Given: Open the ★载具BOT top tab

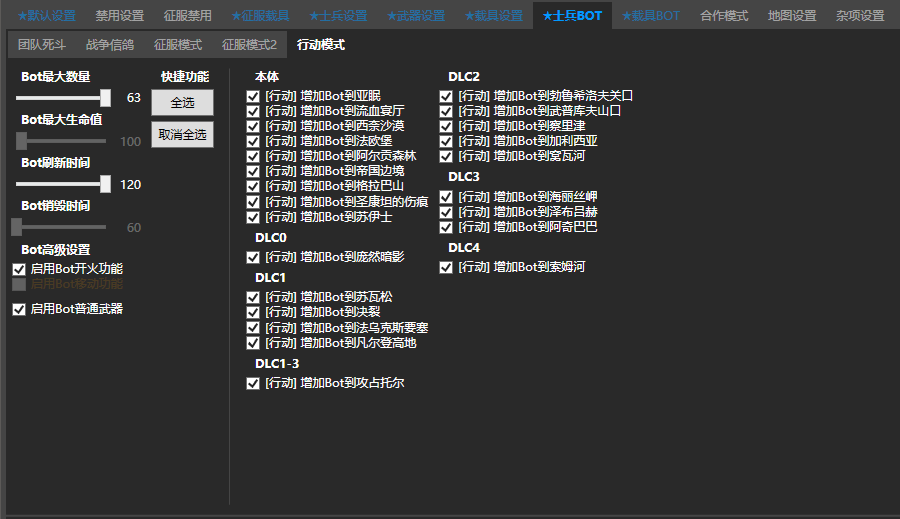Looking at the screenshot, I should pos(650,16).
